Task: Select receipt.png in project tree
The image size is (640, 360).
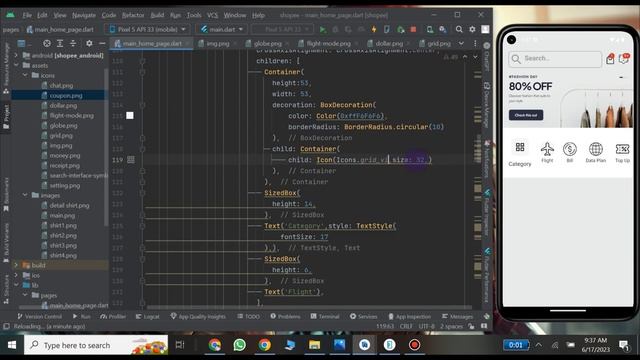Action: tap(64, 166)
